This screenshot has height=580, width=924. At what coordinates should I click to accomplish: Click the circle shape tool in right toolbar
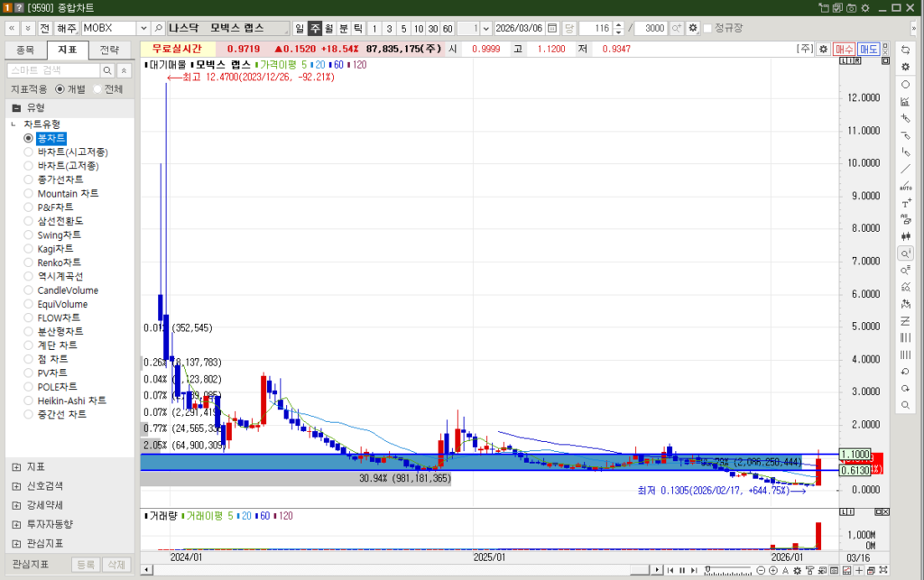[905, 84]
